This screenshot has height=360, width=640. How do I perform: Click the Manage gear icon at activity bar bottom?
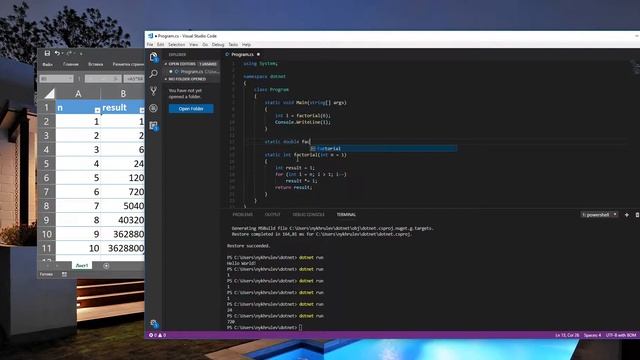[154, 324]
